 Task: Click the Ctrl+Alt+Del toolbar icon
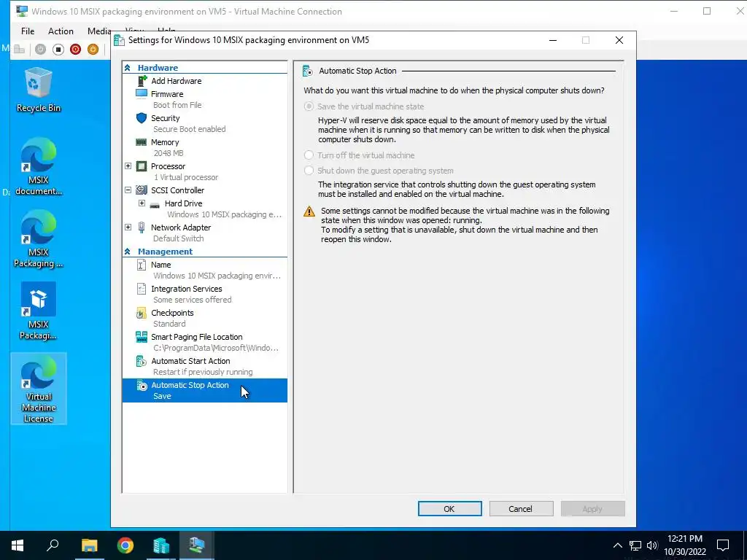coord(19,49)
